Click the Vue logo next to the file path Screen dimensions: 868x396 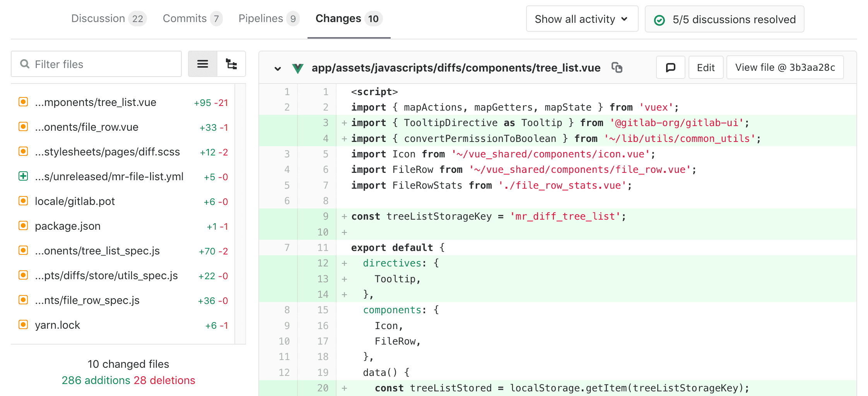pos(298,68)
